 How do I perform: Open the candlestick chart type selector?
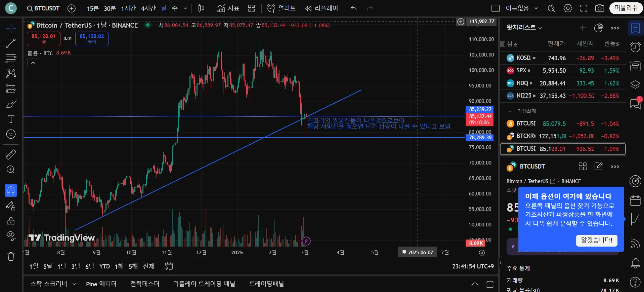coord(201,8)
